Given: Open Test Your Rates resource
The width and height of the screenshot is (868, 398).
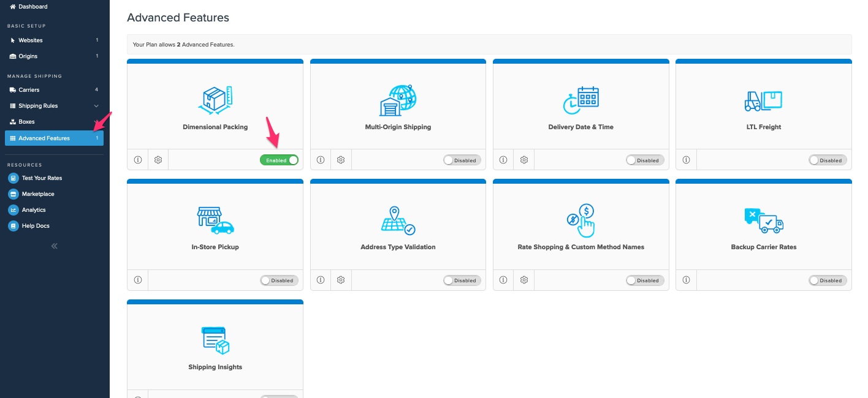Looking at the screenshot, I should (x=42, y=178).
